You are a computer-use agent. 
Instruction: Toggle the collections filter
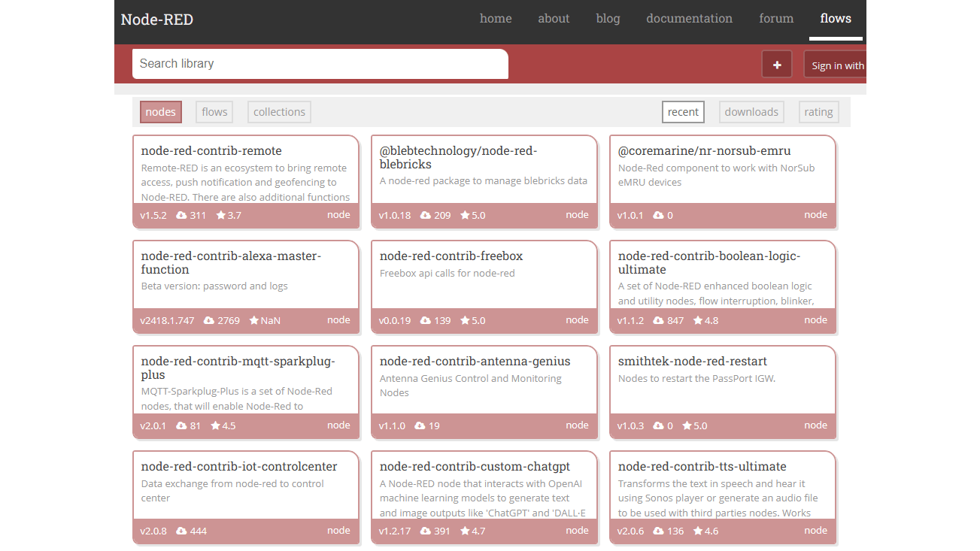[x=279, y=112]
